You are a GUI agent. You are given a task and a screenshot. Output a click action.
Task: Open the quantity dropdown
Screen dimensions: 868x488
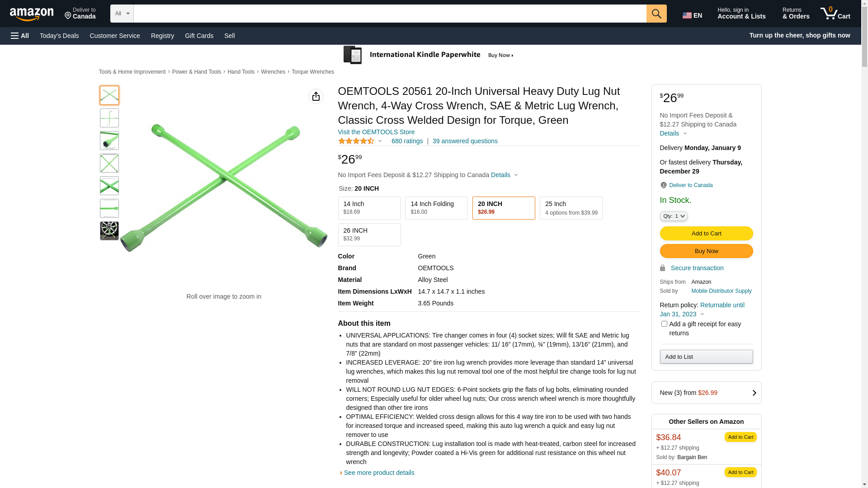674,216
